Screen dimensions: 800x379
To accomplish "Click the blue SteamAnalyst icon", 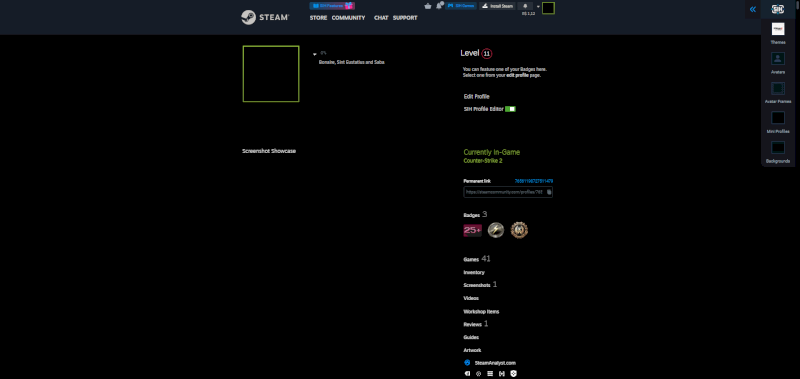I will pyautogui.click(x=467, y=363).
